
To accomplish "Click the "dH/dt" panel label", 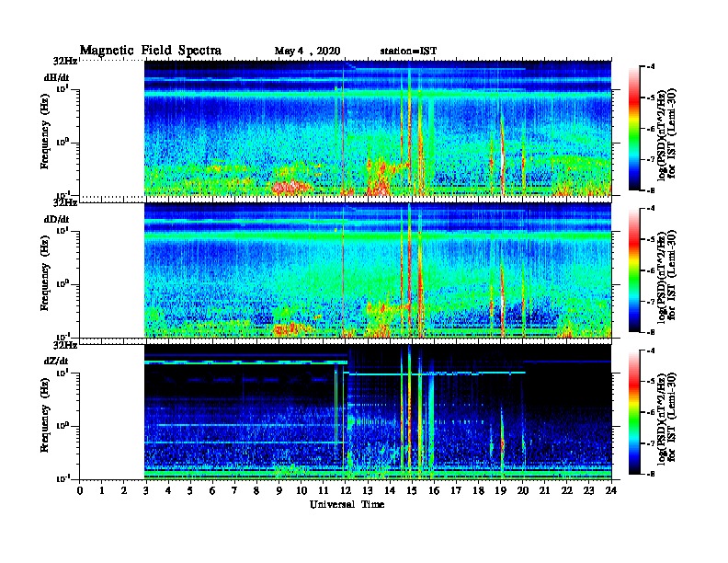I will (x=57, y=78).
